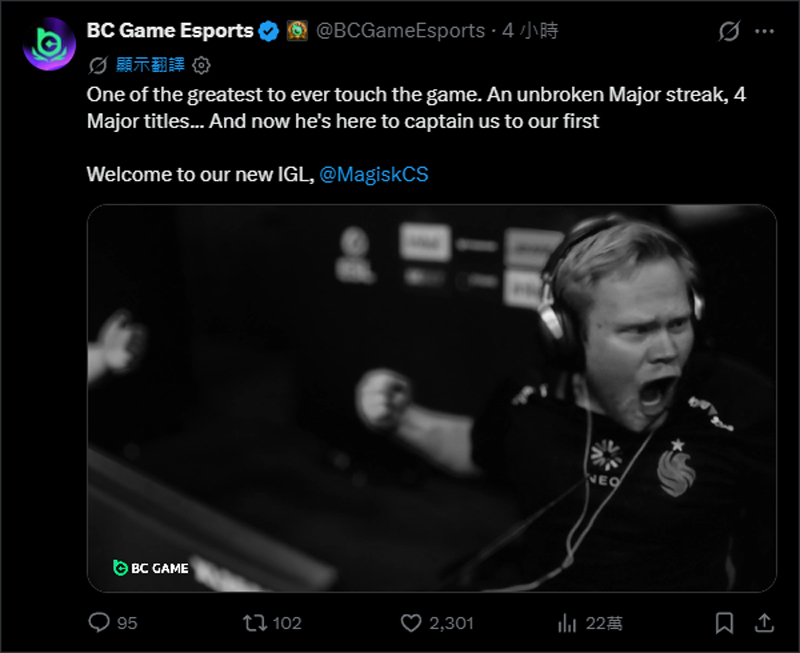Click the Grok icon at top right
Image resolution: width=800 pixels, height=653 pixels.
729,32
